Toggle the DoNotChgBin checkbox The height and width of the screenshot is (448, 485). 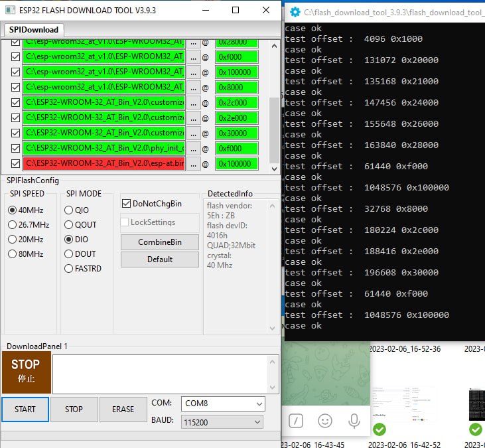point(126,204)
